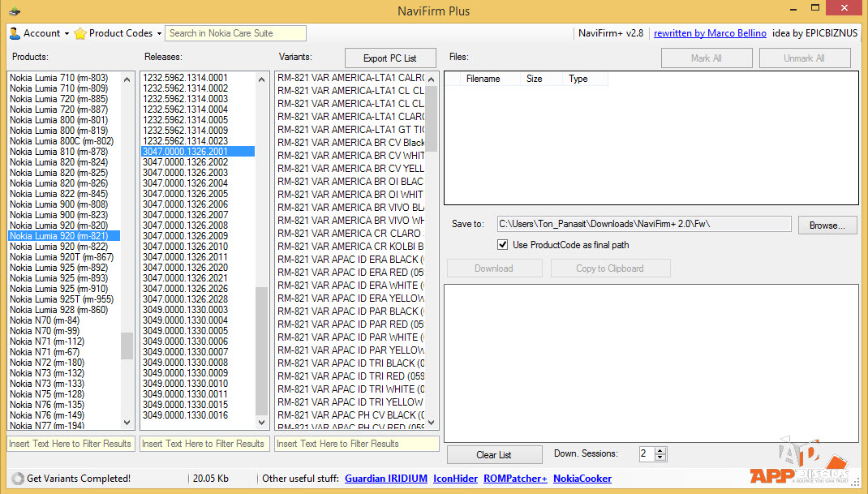The image size is (868, 494).
Task: Open the Account dropdown menu
Action: point(39,33)
